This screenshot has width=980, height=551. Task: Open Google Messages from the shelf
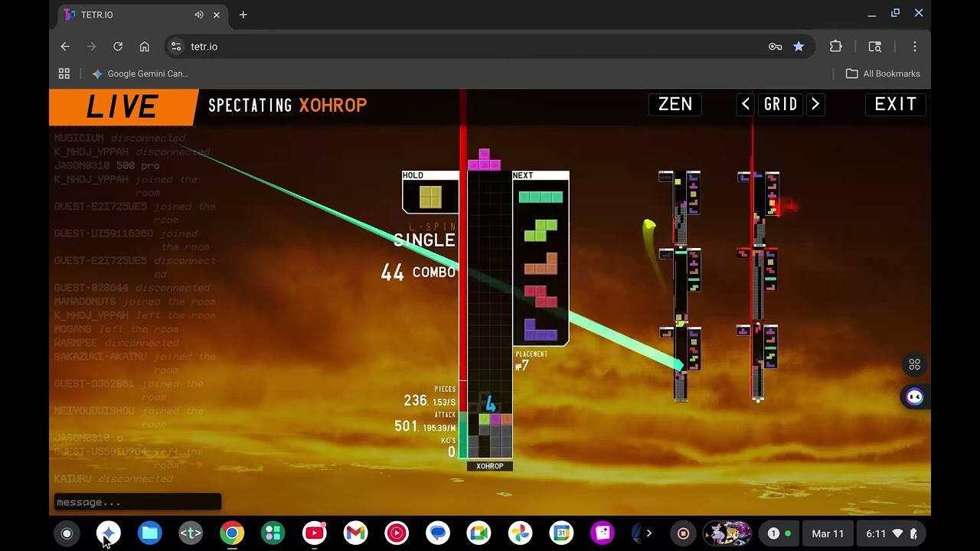click(x=438, y=533)
